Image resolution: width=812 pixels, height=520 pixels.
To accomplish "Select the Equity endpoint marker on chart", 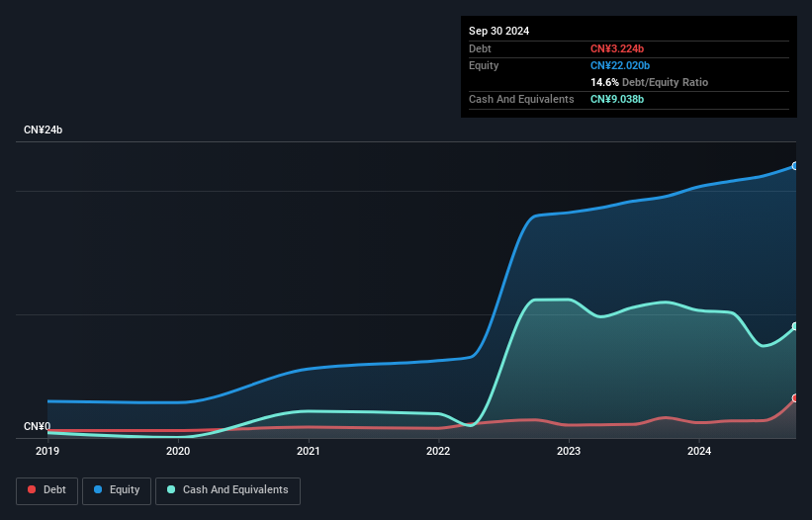I will coord(795,166).
